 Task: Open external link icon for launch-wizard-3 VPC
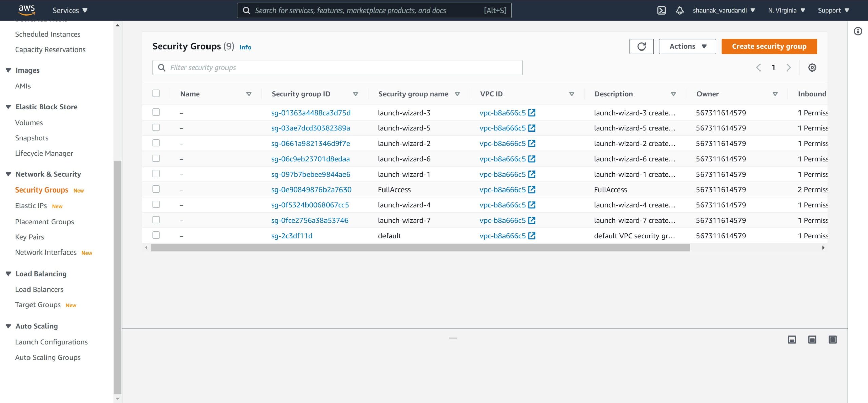pos(532,113)
